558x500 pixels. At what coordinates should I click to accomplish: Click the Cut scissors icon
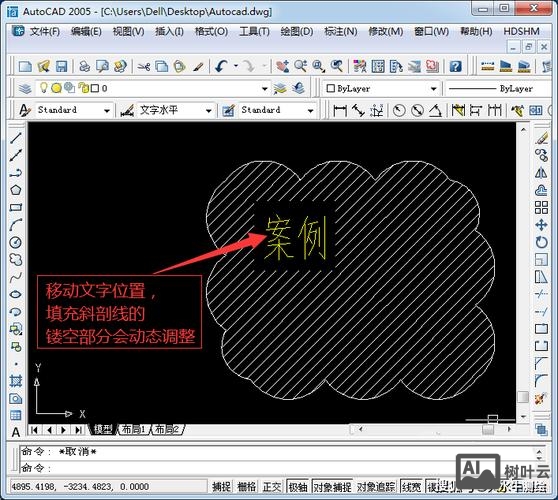(144, 66)
